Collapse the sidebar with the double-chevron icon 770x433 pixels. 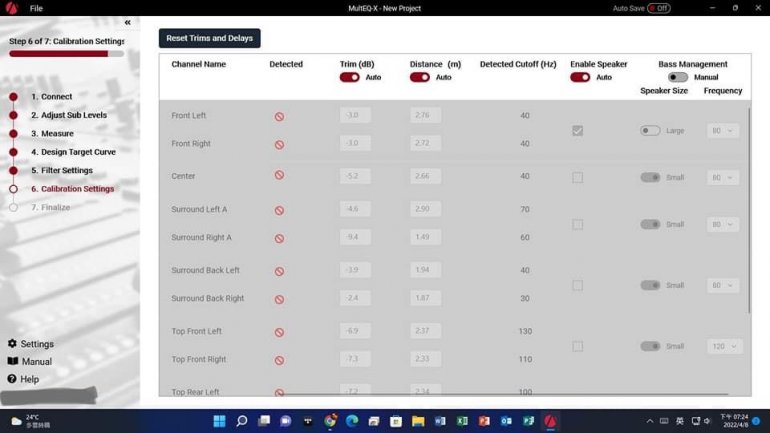(127, 22)
